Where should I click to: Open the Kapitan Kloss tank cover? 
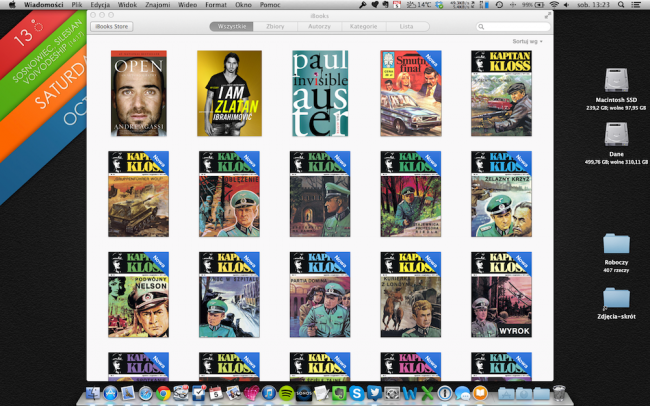tap(138, 194)
